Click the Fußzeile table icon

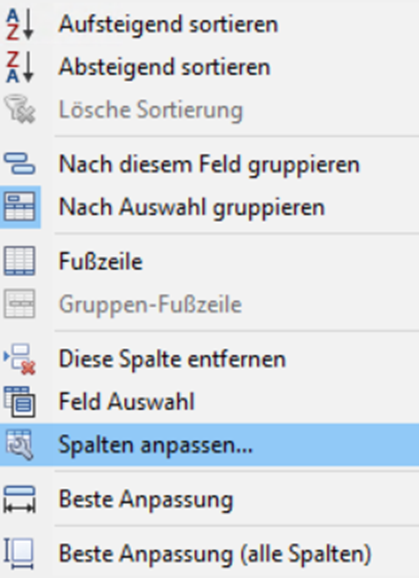point(20,261)
